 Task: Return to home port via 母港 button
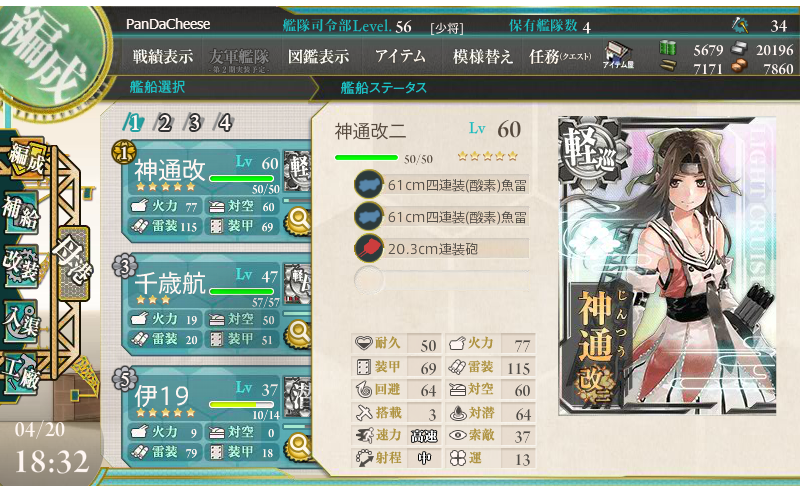click(74, 263)
